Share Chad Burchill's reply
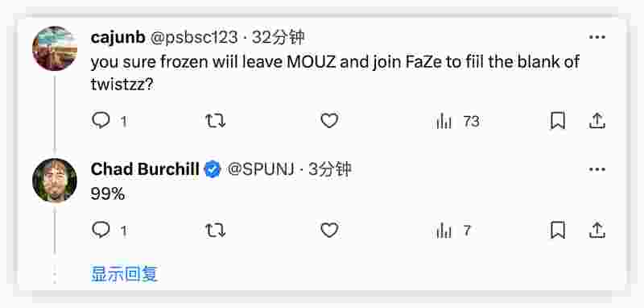This screenshot has width=644, height=308. [x=597, y=230]
